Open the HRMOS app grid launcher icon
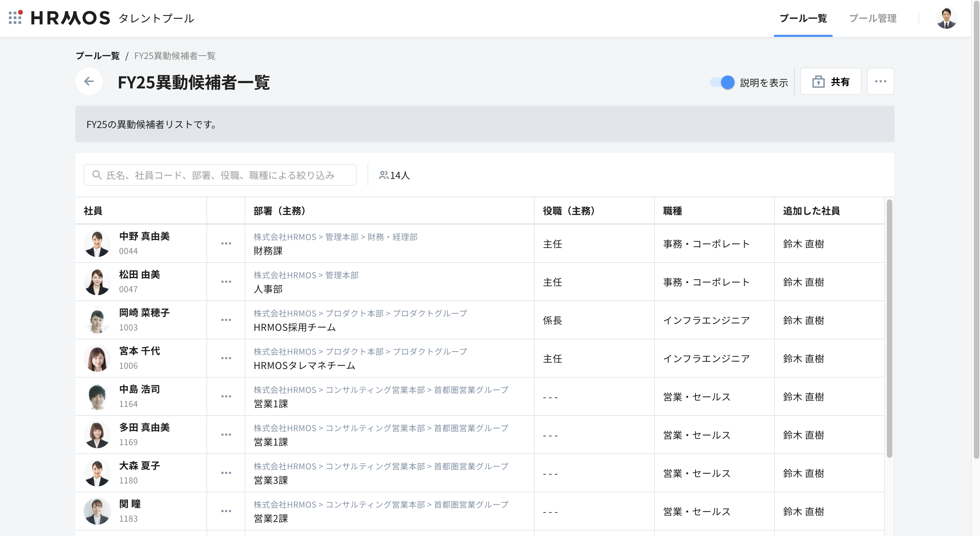Viewport: 980px width, 536px height. click(15, 17)
